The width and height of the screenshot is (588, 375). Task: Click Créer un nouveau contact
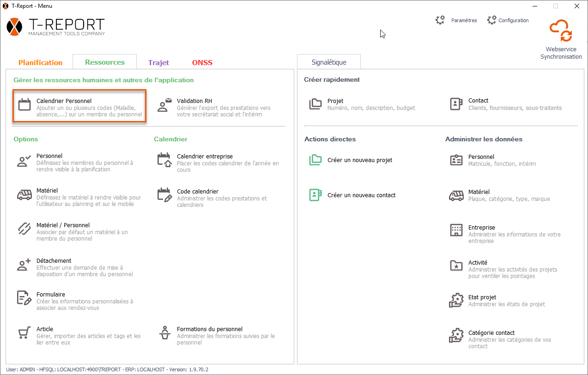point(361,195)
